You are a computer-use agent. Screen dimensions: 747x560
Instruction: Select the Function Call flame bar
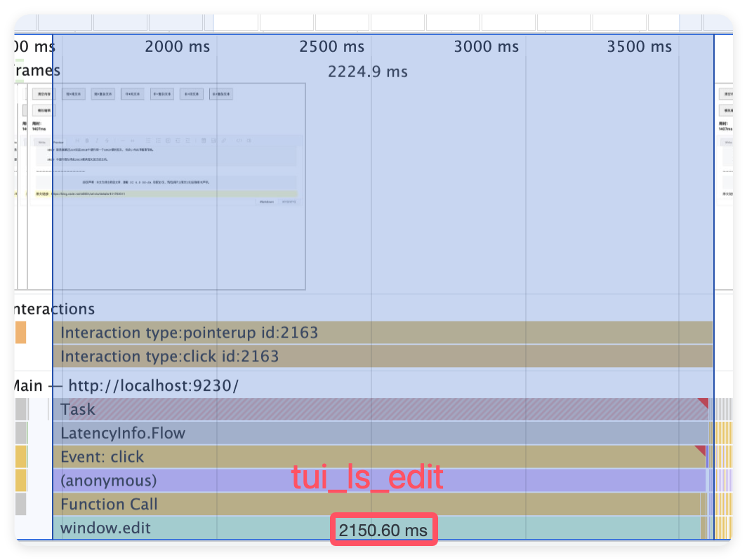(x=377, y=505)
